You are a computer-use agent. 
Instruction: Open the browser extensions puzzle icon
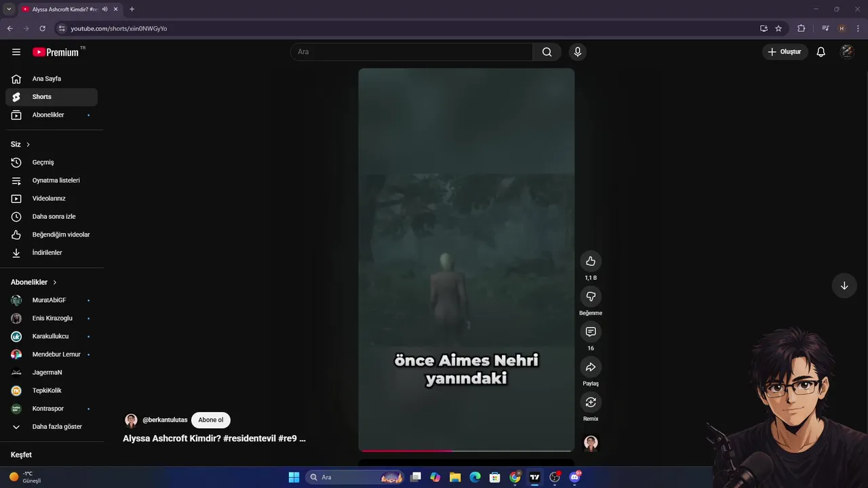coord(801,28)
